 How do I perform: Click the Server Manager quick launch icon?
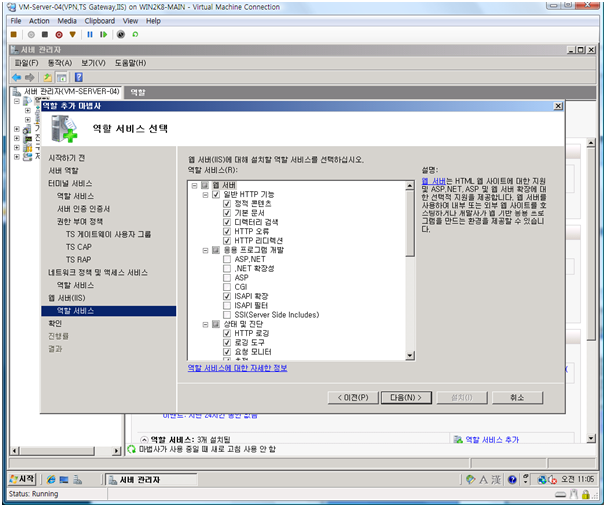[x=78, y=480]
